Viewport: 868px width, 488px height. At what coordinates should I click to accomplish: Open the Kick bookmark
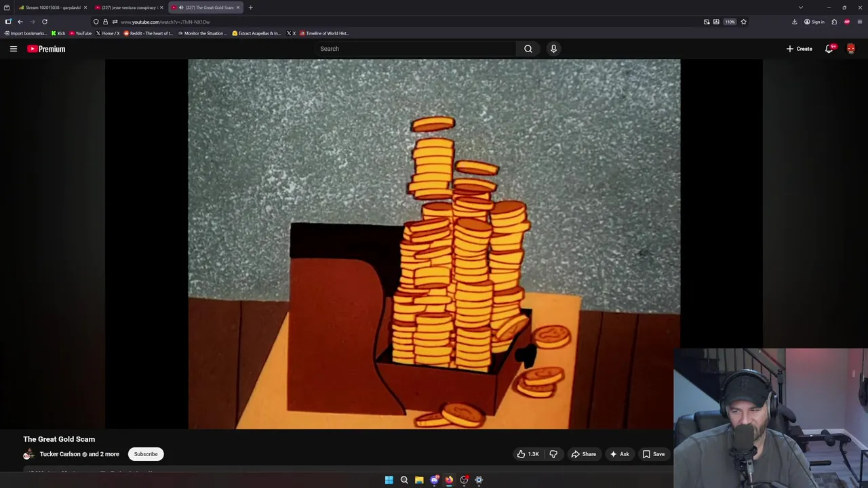(58, 33)
